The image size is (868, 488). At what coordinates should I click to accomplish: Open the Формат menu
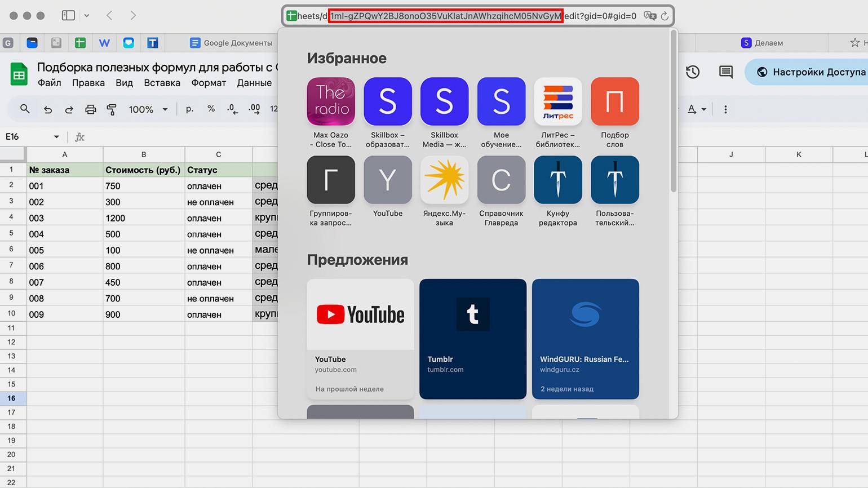click(x=209, y=83)
